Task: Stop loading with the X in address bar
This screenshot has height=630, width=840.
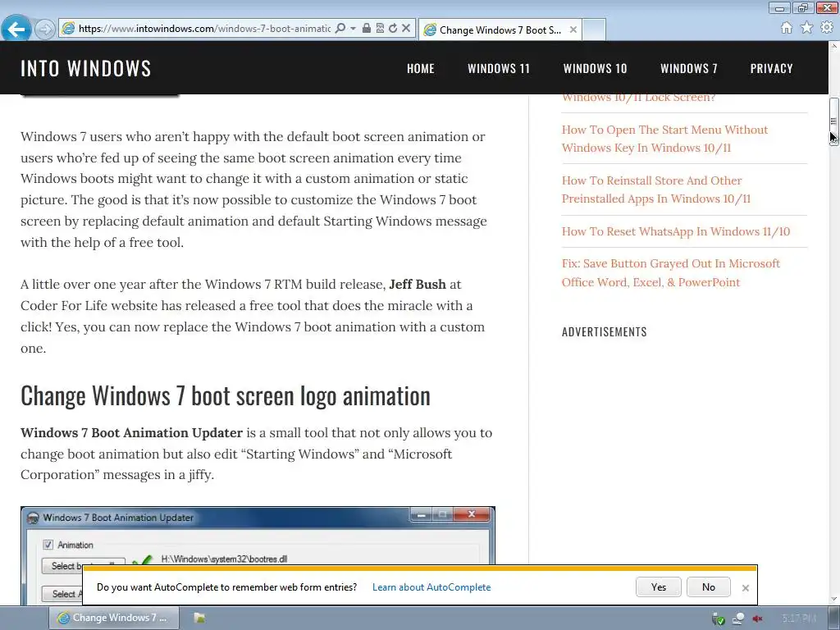Action: [406, 28]
